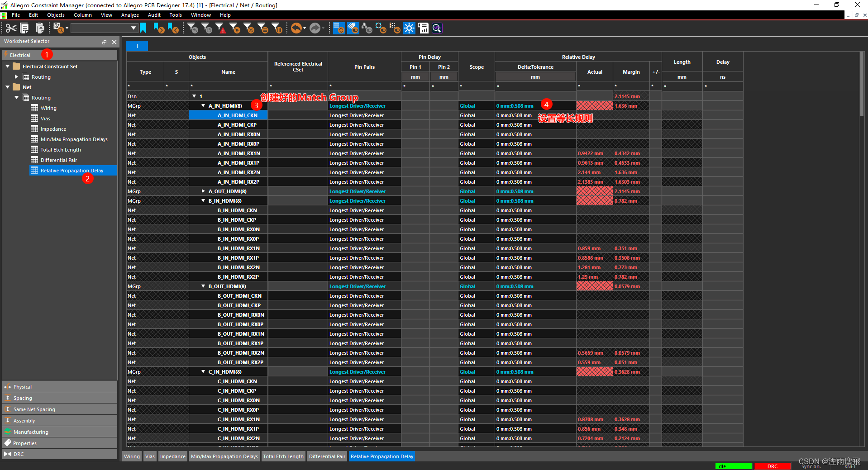
Task: Click the red DRC status indicator
Action: 772,466
